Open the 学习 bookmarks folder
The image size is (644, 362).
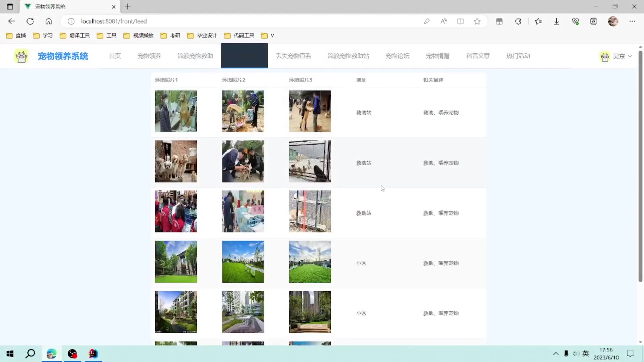tap(43, 36)
